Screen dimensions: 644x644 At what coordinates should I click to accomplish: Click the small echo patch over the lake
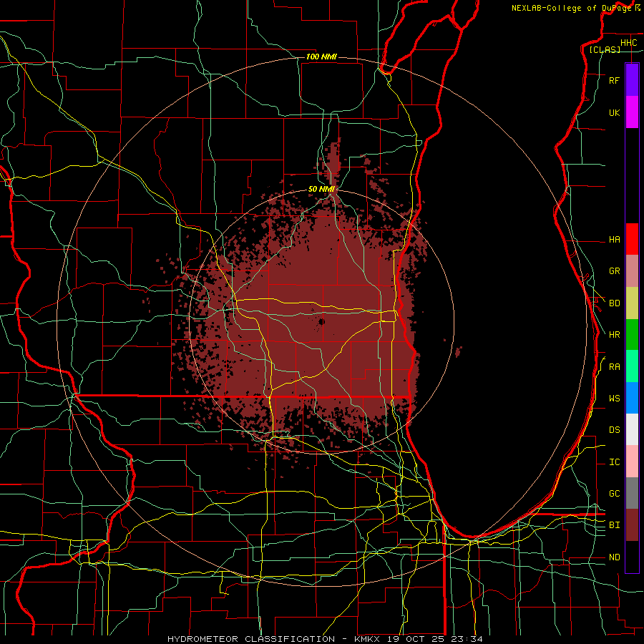(x=459, y=351)
